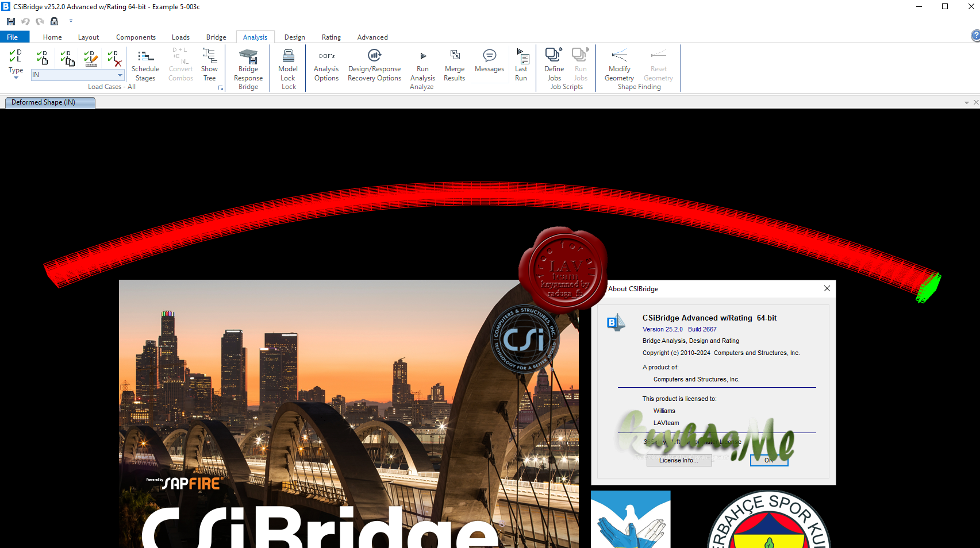Click the Modify Load Case pencil icon
The image size is (980, 548).
click(91, 57)
